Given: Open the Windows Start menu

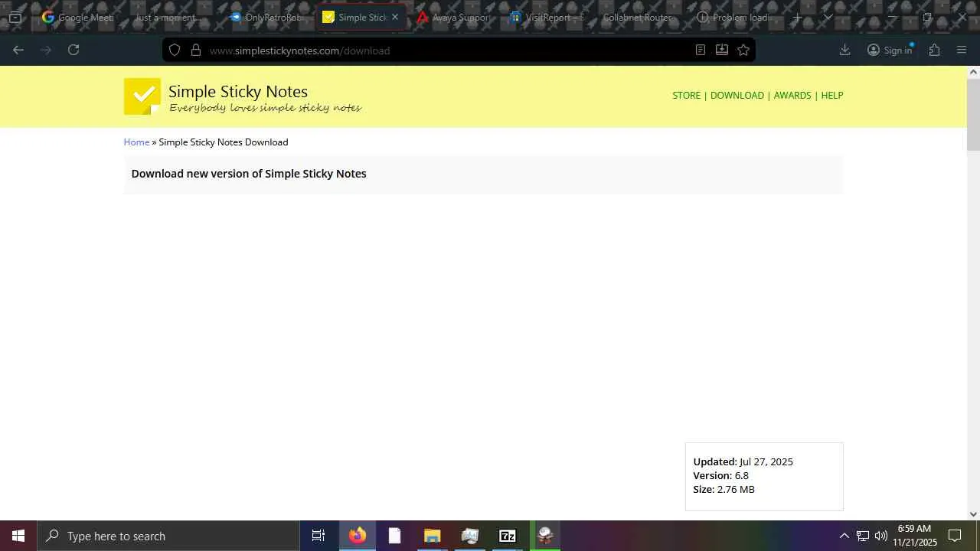Looking at the screenshot, I should pos(18,536).
